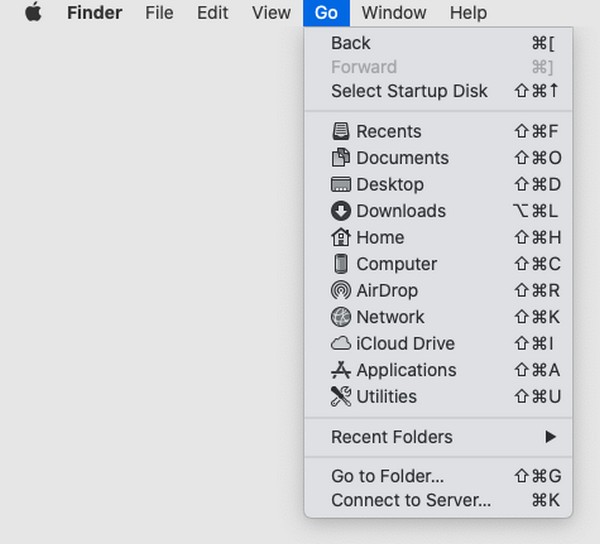This screenshot has width=600, height=544.
Task: Click the ⇧⌘R shortcut text
Action: coord(537,291)
